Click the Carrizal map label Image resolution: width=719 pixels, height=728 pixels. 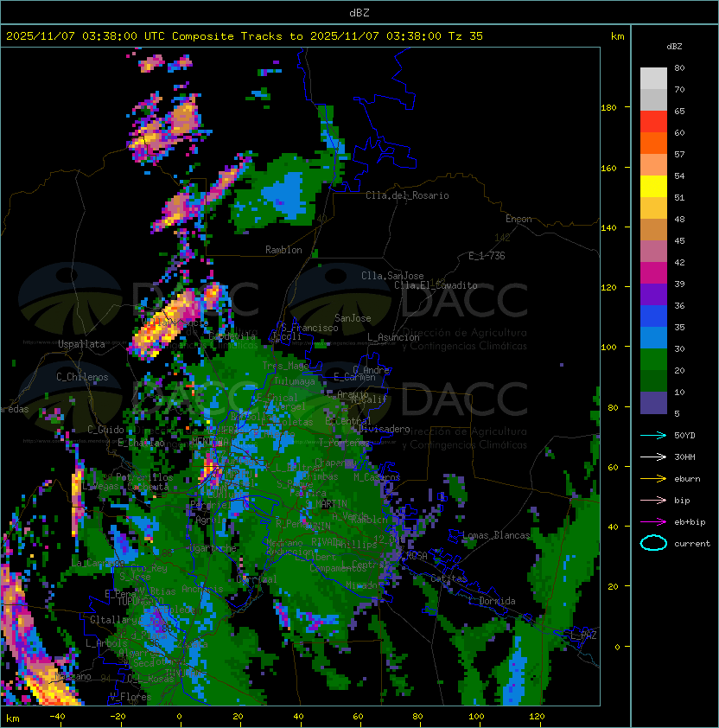pos(256,579)
